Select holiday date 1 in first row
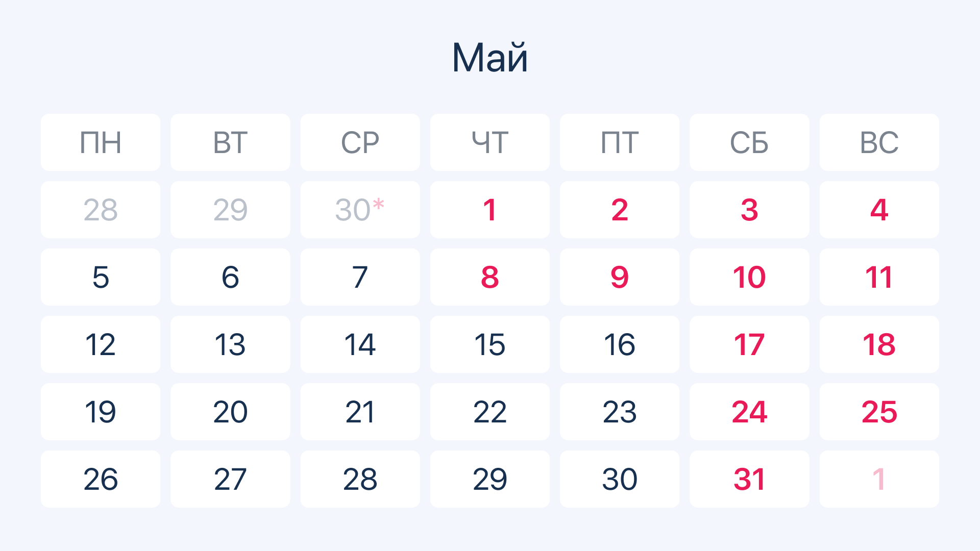This screenshot has height=551, width=980. click(x=489, y=210)
